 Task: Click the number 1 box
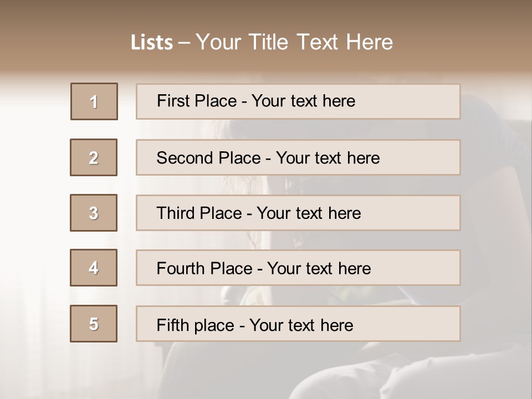[94, 101]
